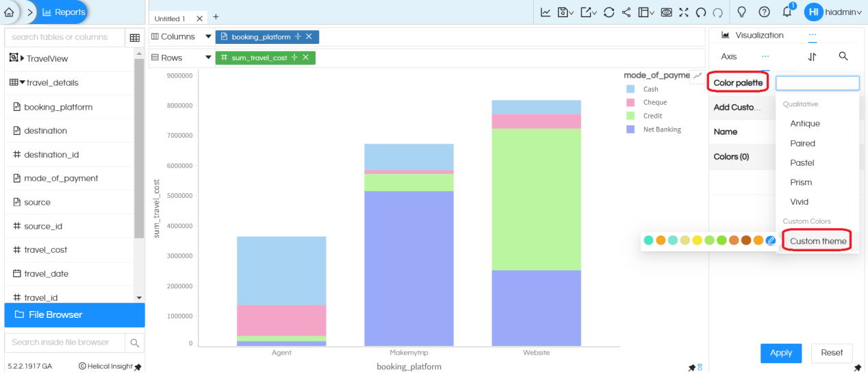Screen dimensions: 868x374
Task: Click the pin icon next to Helical Insight
Action: click(138, 367)
